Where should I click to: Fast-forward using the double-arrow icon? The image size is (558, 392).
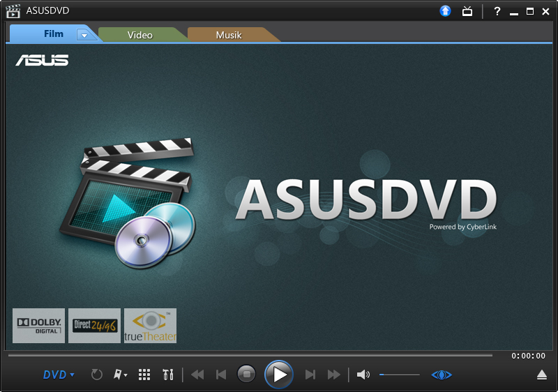point(334,375)
